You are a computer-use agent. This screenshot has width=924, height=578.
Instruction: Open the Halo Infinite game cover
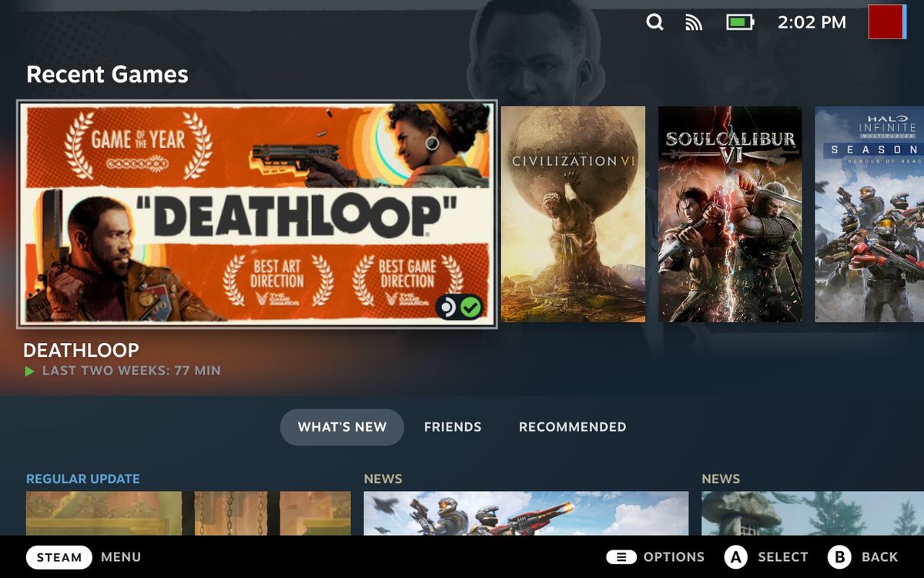[869, 214]
